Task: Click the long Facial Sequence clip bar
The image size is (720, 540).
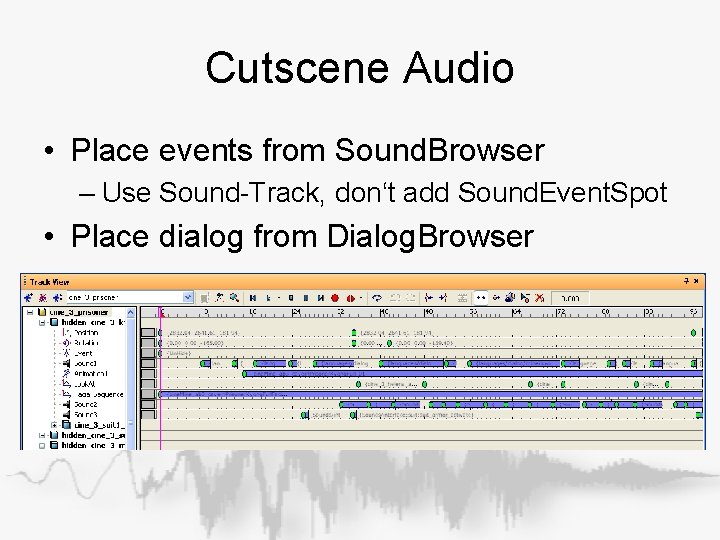Action: (430, 394)
